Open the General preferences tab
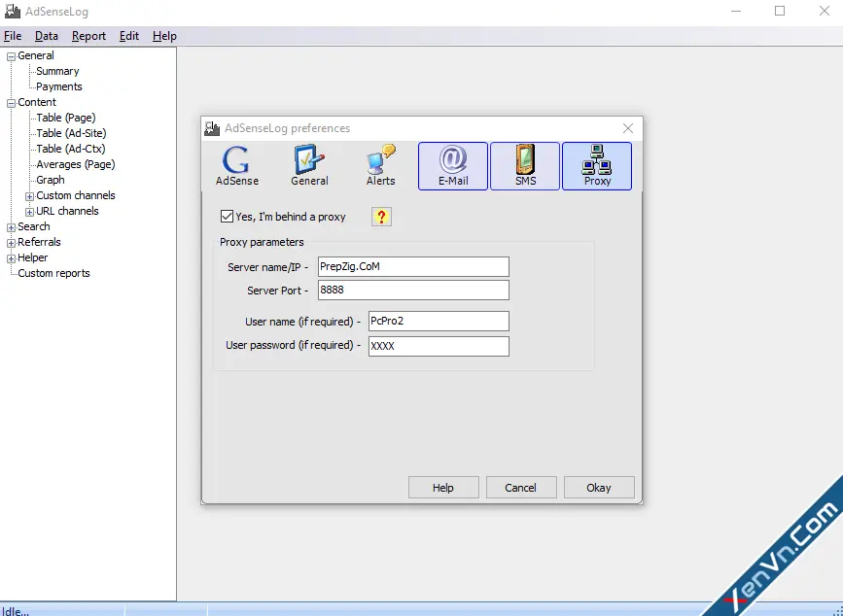Image resolution: width=843 pixels, height=616 pixels. click(309, 166)
